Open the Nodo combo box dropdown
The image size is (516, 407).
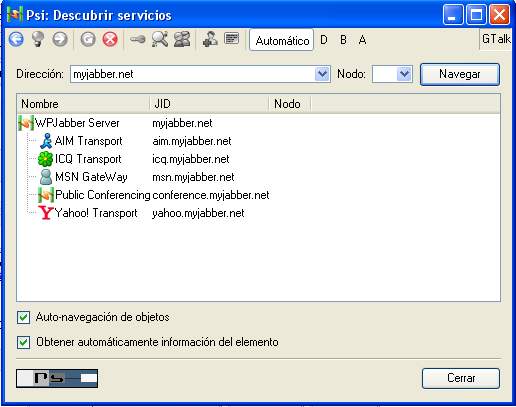point(404,74)
